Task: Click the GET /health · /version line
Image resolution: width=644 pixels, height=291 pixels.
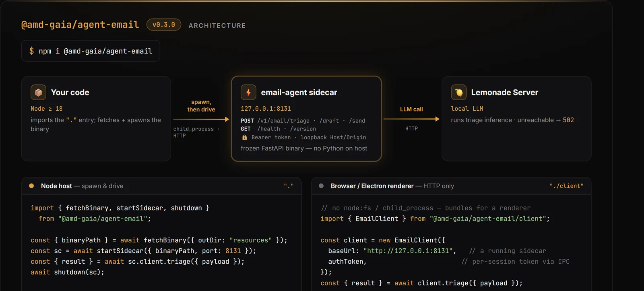Action: 278,129
